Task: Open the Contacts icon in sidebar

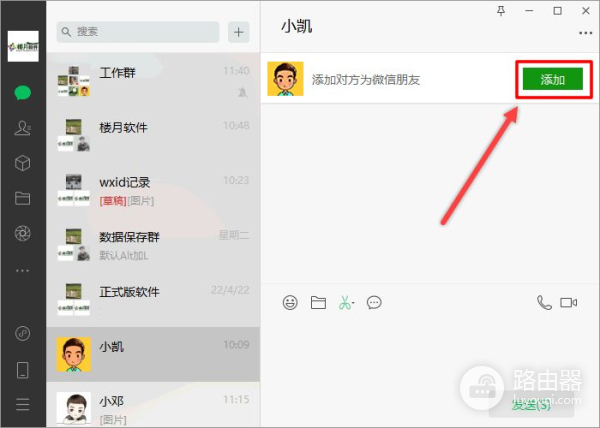Action: (x=23, y=128)
